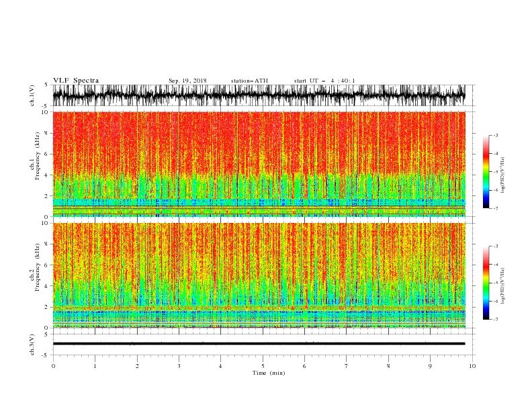This screenshot has height=411, width=532.
Task: Click the ch.3 flat waveform trace
Action: (x=259, y=344)
